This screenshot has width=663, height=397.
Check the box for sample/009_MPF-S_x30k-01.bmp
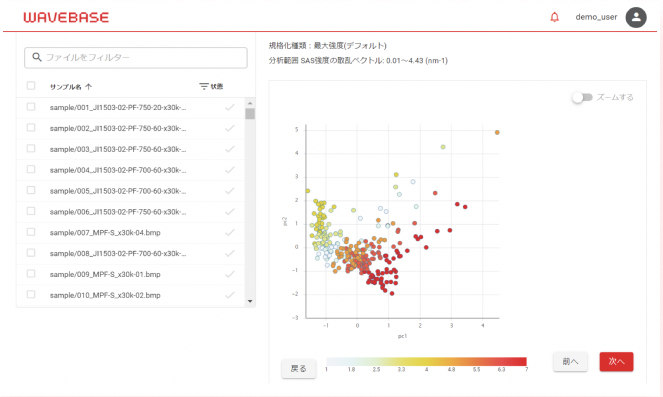click(x=31, y=274)
